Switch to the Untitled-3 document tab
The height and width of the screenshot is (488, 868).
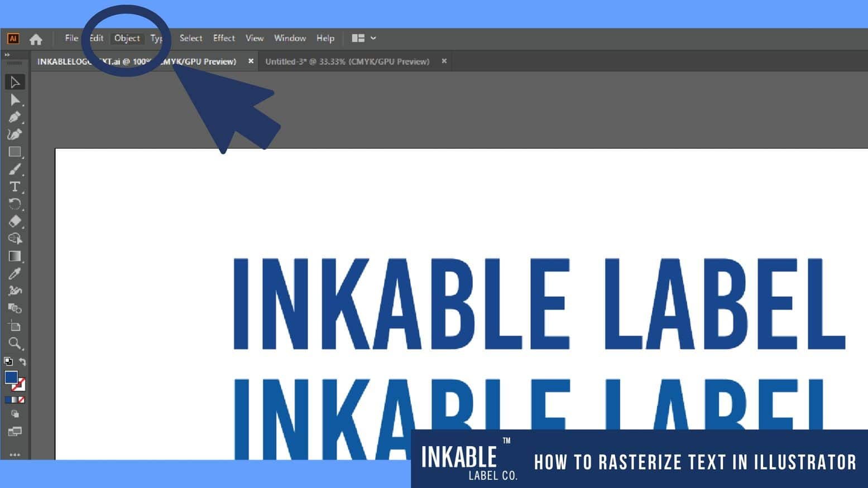[x=346, y=61]
